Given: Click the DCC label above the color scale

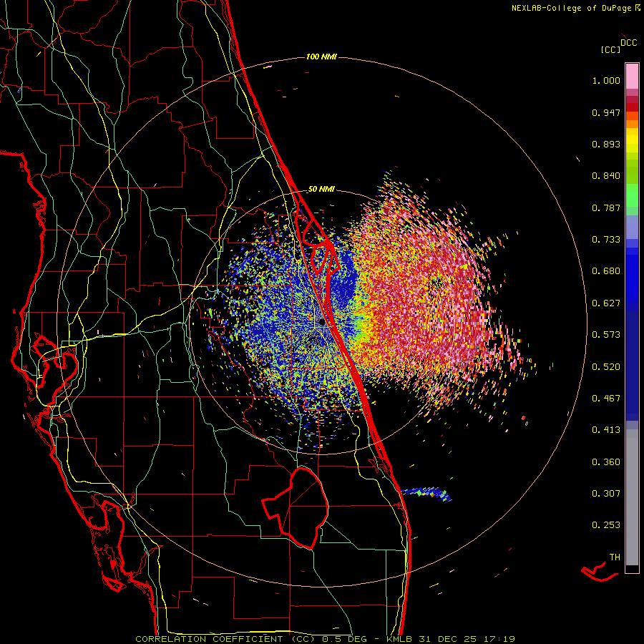Looking at the screenshot, I should [x=629, y=43].
